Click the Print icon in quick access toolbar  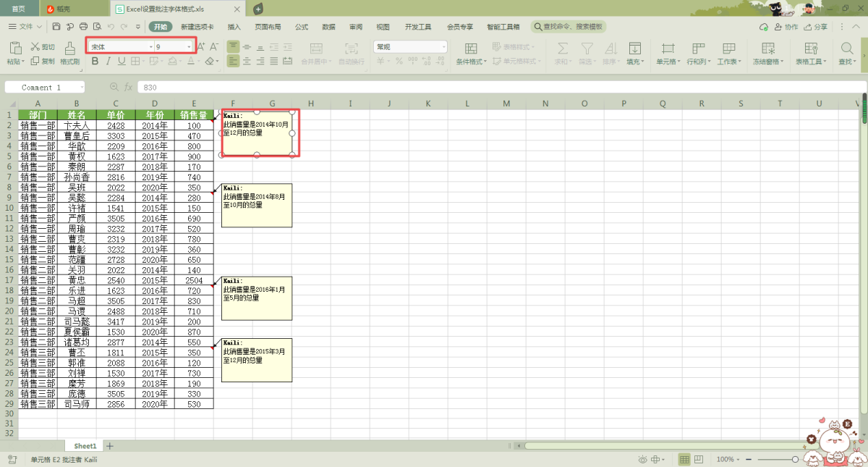click(84, 27)
